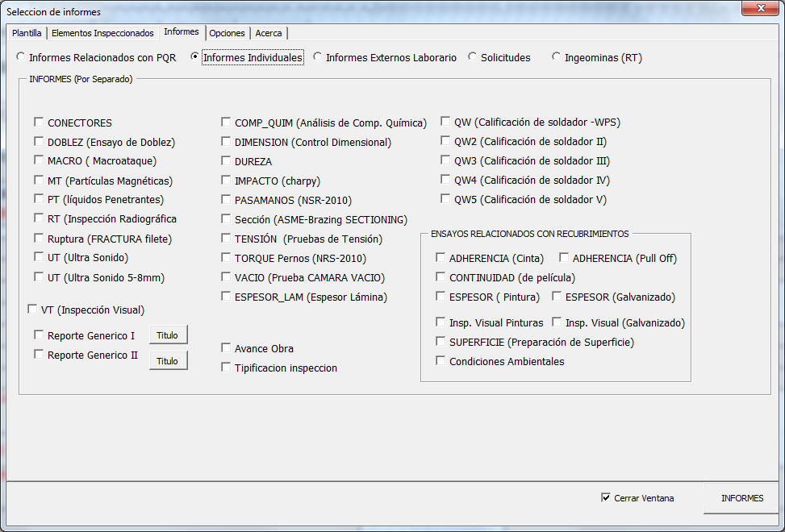Click Titulo button for Reporte Generico I

[168, 335]
